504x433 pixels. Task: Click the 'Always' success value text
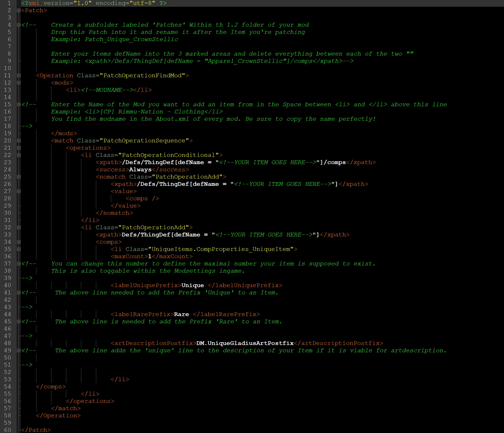(140, 169)
